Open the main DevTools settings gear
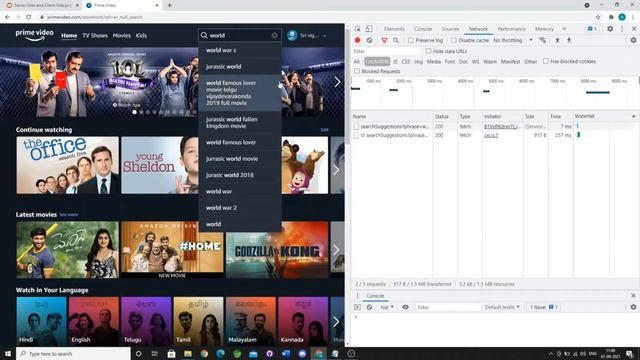 pos(610,29)
